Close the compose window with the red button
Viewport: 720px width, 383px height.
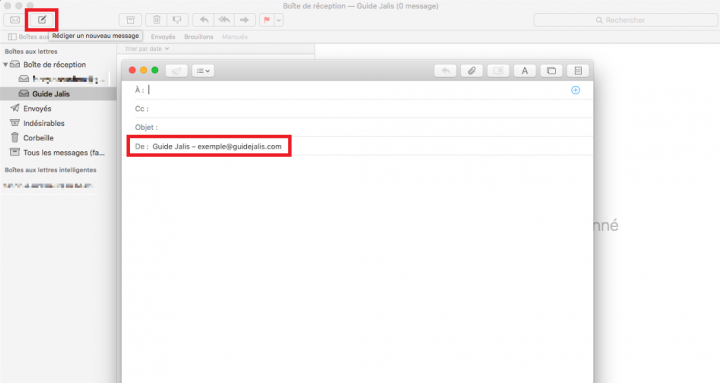coord(132,70)
